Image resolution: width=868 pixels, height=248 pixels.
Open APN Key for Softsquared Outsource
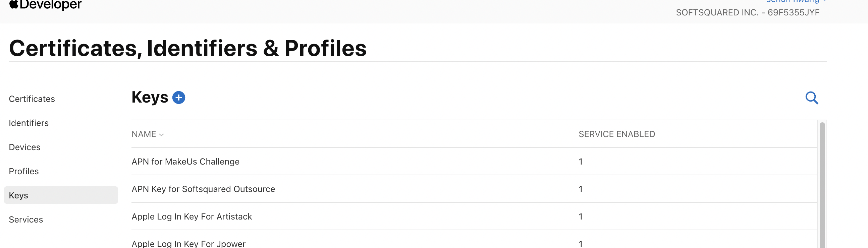203,189
